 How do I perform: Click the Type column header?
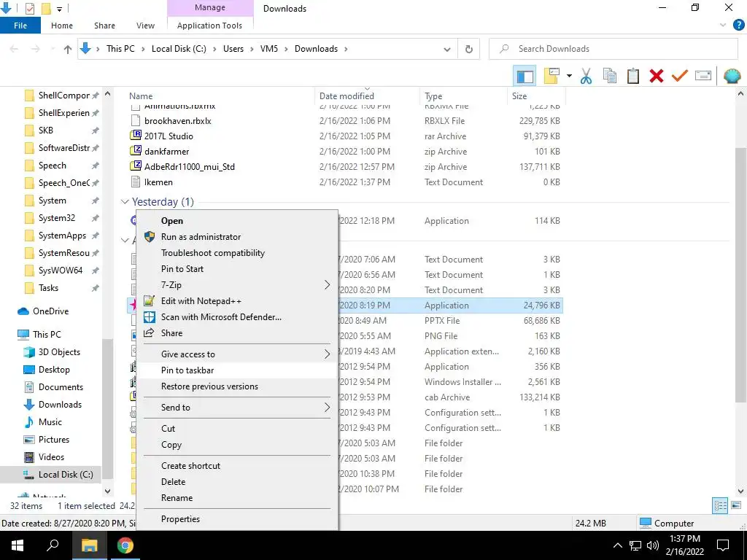pyautogui.click(x=463, y=96)
